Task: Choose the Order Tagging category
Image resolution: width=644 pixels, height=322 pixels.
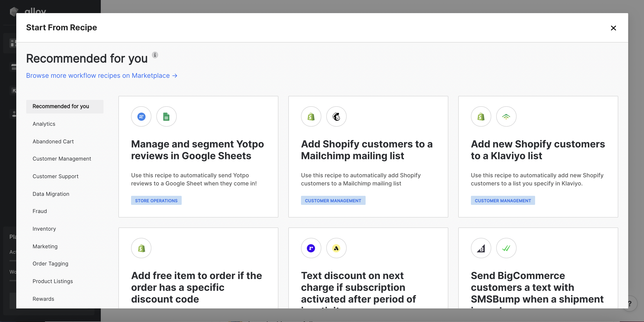Action: pos(50,264)
